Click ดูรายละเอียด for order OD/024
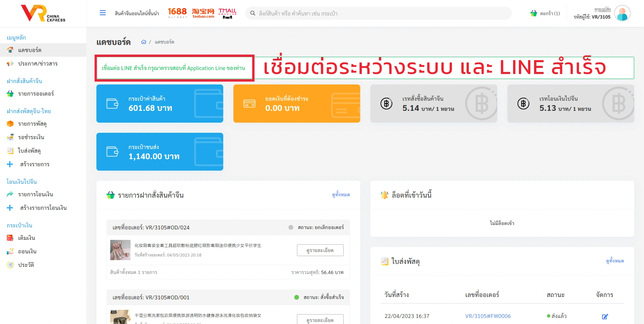Image resolution: width=644 pixels, height=324 pixels. point(320,250)
